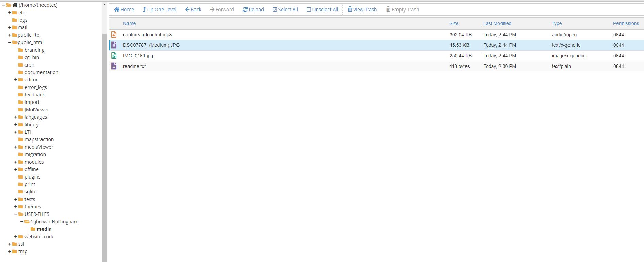Open the JMolViewer folder in tree
Screen dimensions: 644x262
point(37,110)
